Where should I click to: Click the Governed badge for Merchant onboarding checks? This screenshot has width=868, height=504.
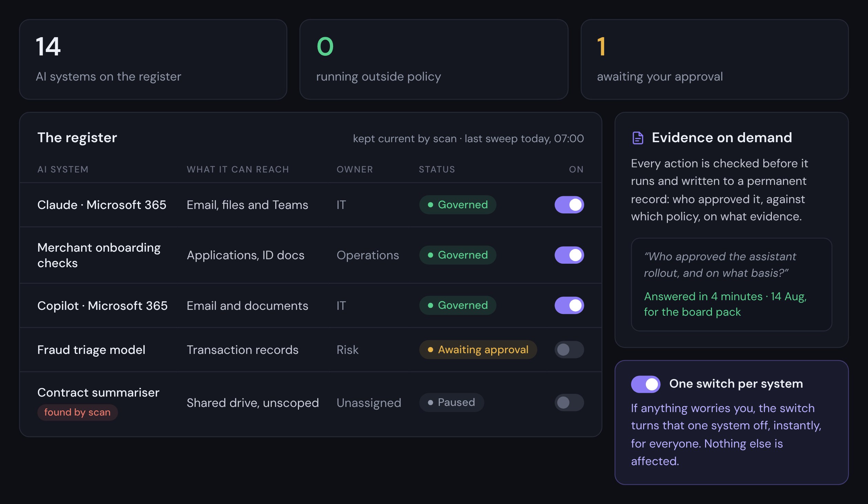(x=458, y=255)
